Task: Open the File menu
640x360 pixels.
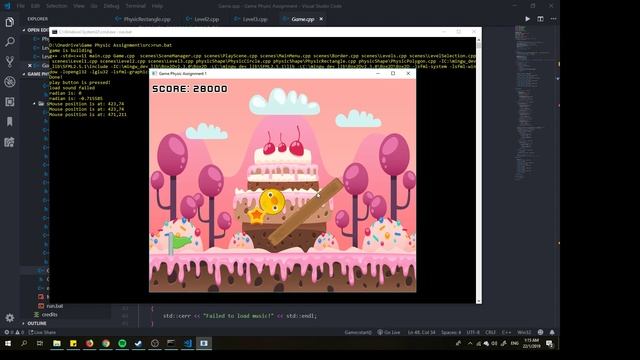Action: point(20,6)
